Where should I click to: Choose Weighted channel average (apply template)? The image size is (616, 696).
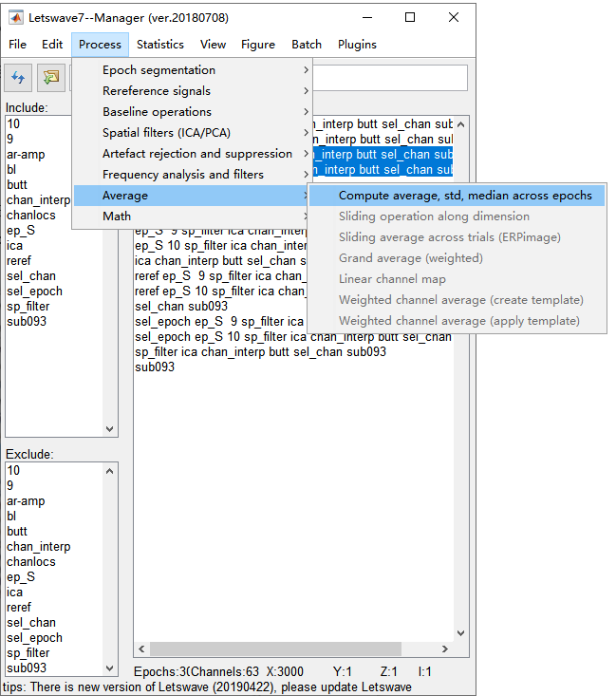(457, 321)
